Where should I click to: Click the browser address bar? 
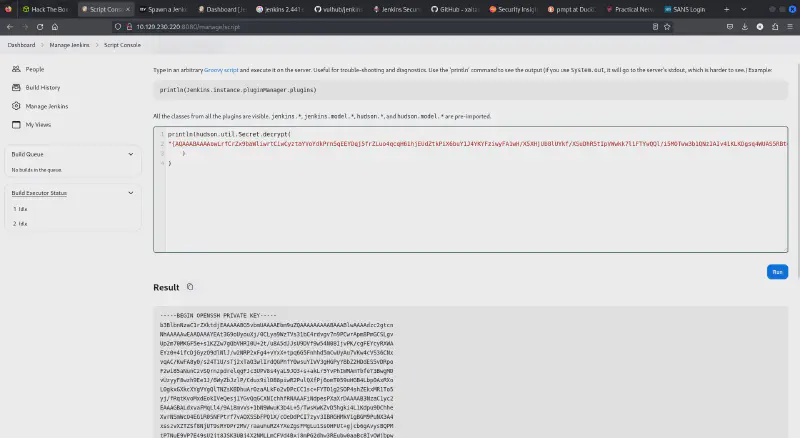click(300, 25)
